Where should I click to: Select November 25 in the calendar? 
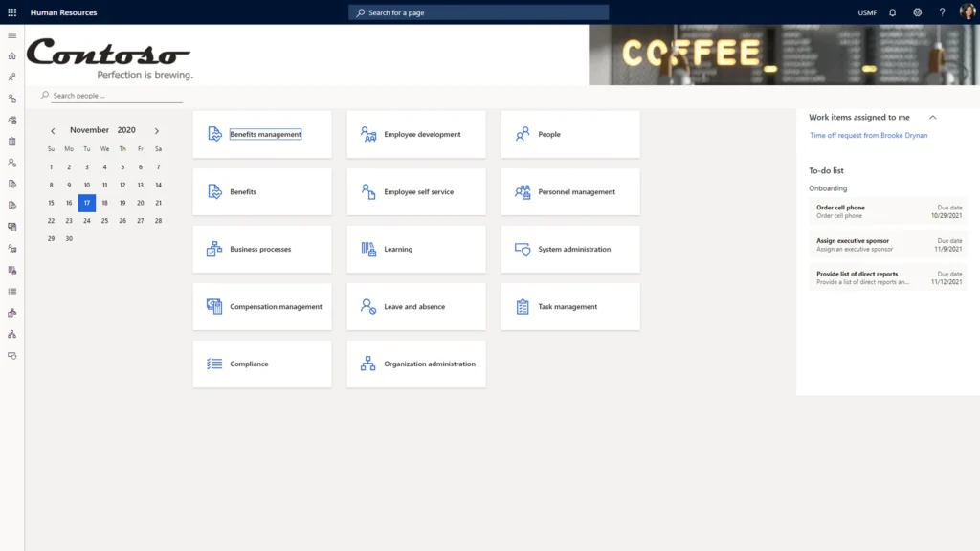click(x=104, y=221)
